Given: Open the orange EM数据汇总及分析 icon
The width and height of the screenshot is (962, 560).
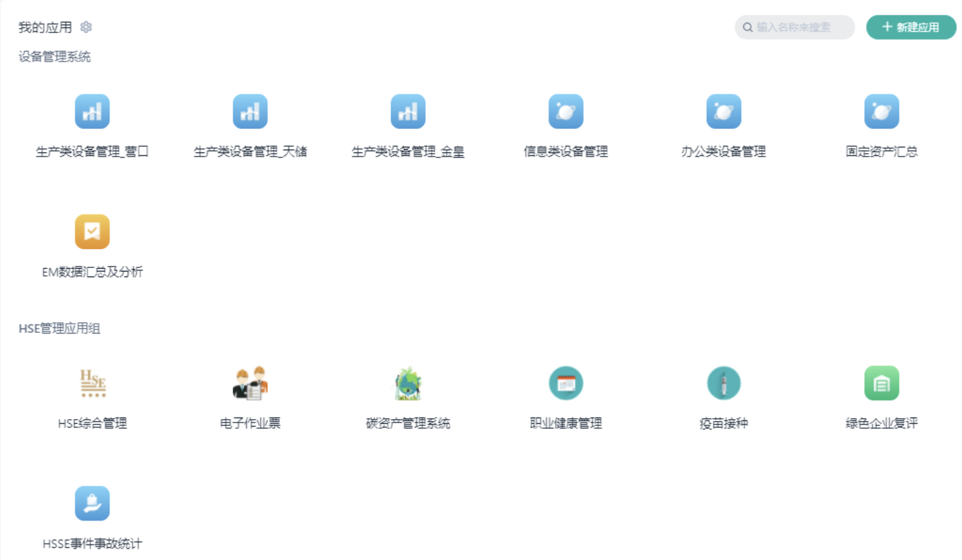Looking at the screenshot, I should [x=92, y=232].
